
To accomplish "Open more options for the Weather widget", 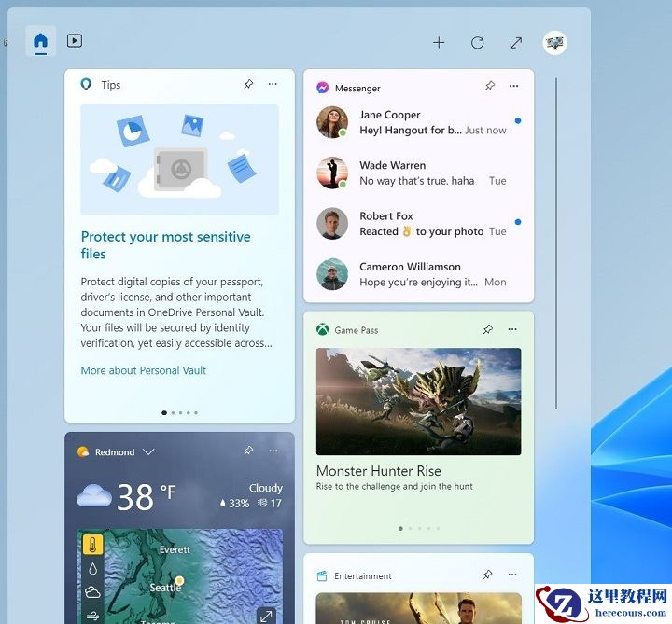I will pos(273,451).
